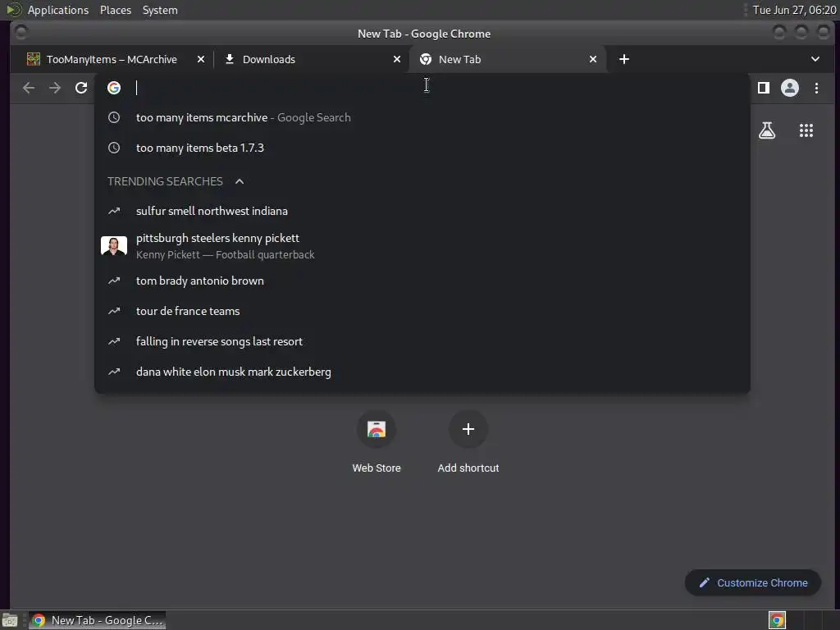This screenshot has height=630, width=840.
Task: Click the trending arrow beside 'falling in reverse'
Action: point(114,342)
